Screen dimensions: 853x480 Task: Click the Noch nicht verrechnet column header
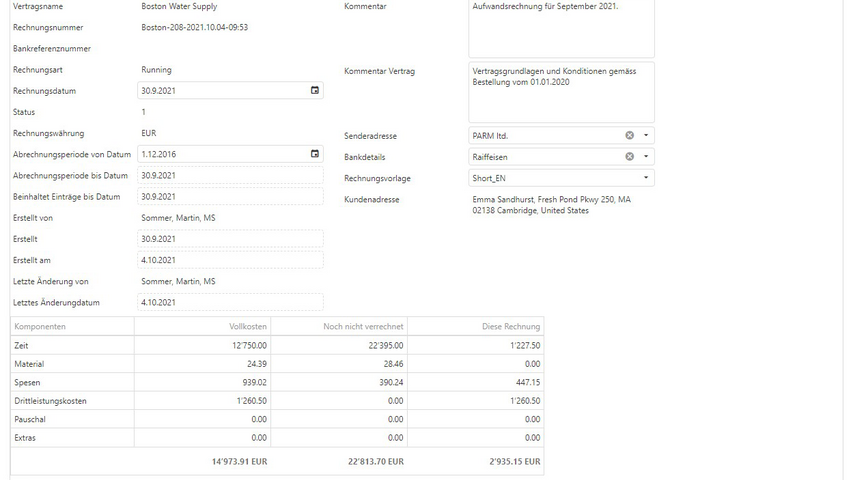[339, 326]
